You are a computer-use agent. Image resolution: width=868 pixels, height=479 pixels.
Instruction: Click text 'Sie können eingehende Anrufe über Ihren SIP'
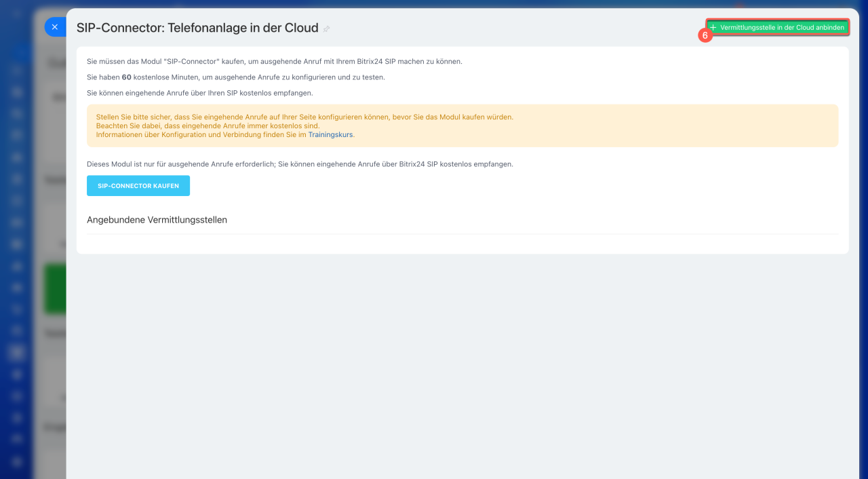tap(200, 93)
